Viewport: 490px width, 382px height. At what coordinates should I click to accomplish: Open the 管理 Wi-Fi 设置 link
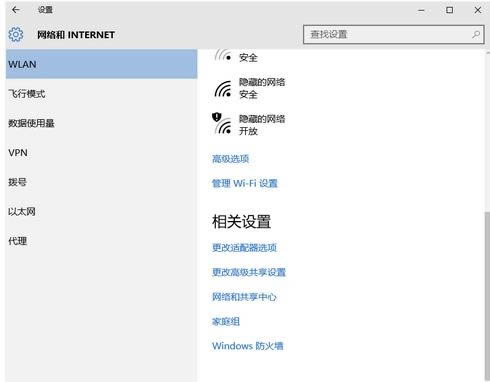[x=245, y=183]
